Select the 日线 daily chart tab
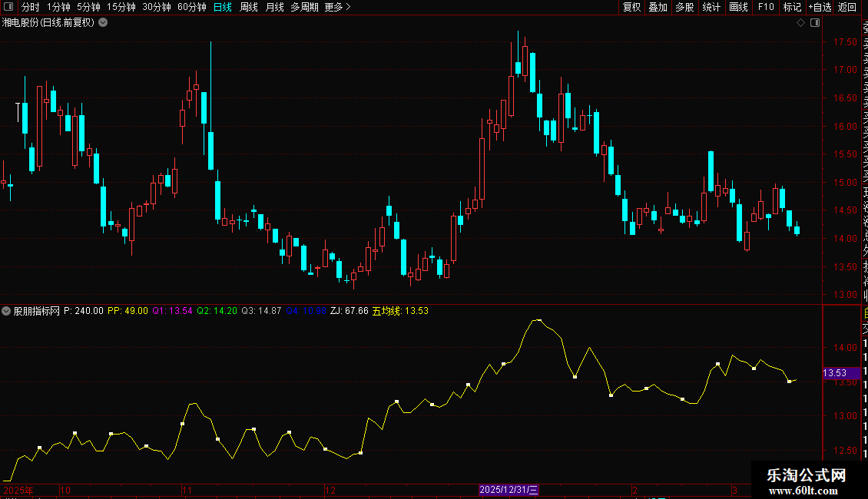The height and width of the screenshot is (499, 868). point(223,7)
